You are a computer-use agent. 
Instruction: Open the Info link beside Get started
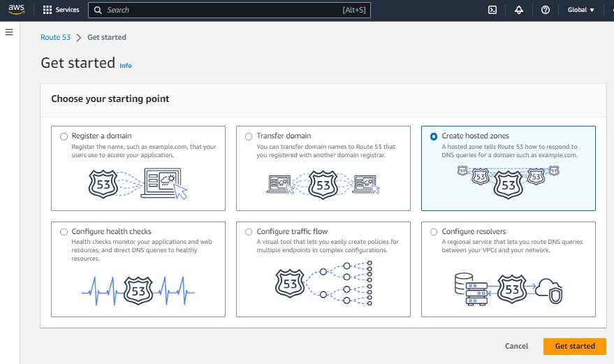coord(126,66)
